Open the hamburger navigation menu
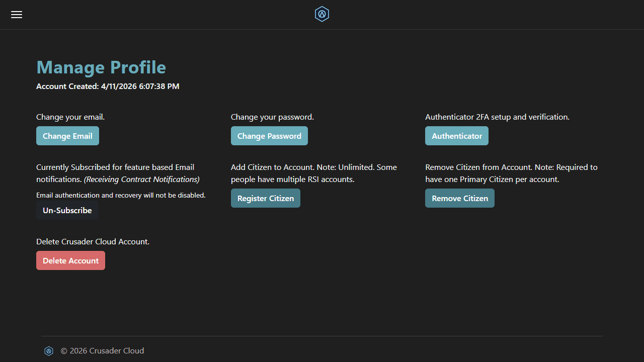This screenshot has width=644, height=362. [x=16, y=14]
